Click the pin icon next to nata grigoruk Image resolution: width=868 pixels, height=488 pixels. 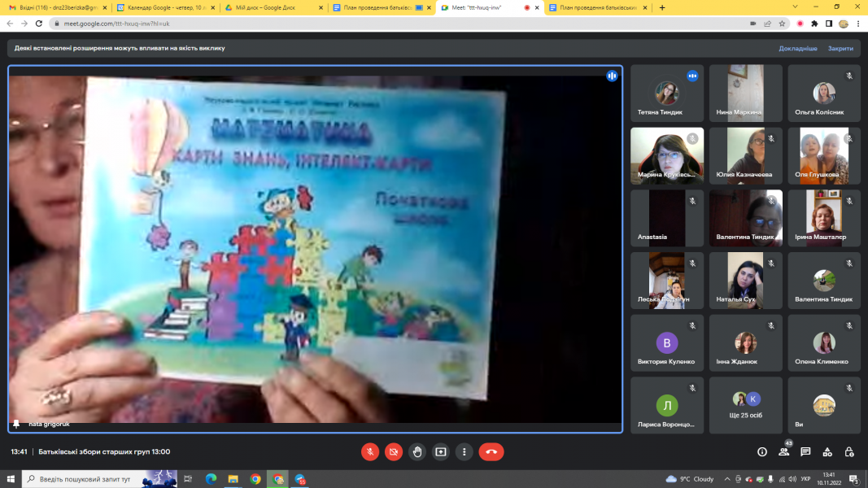pos(16,424)
